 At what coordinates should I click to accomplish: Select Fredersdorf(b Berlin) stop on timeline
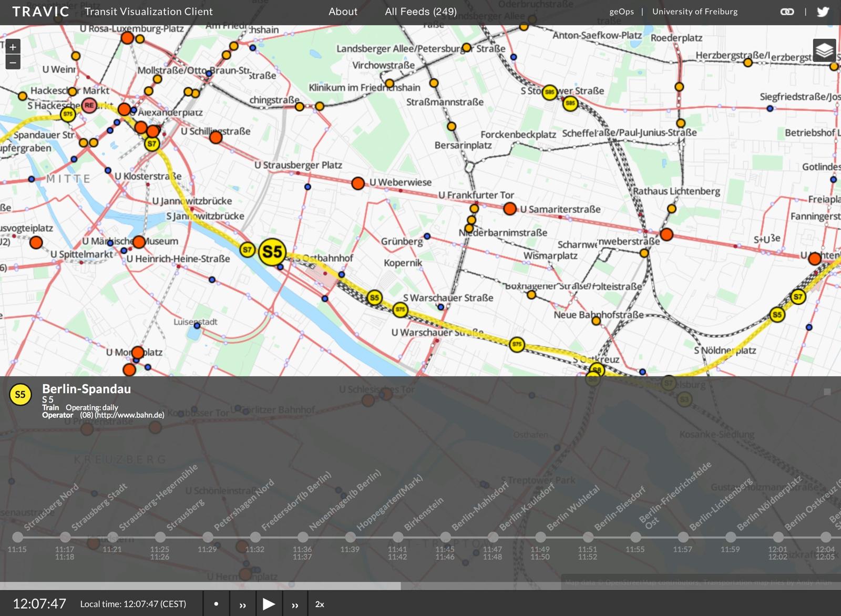(255, 537)
